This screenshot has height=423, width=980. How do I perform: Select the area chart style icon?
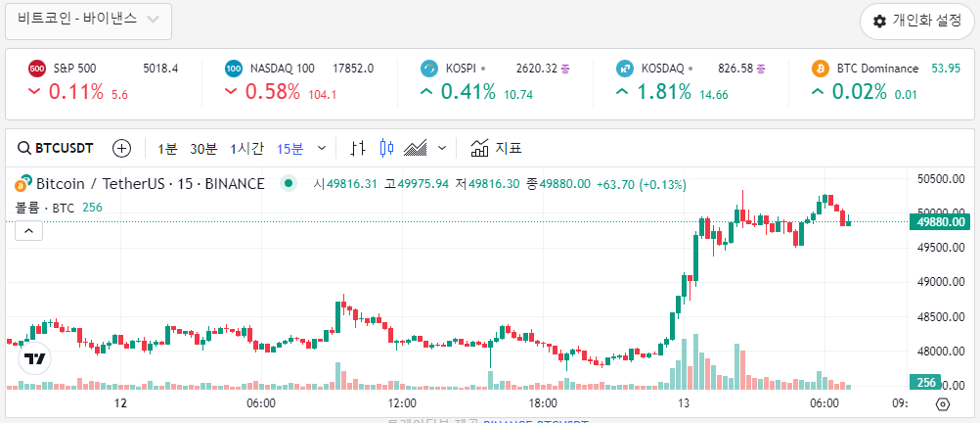point(416,148)
